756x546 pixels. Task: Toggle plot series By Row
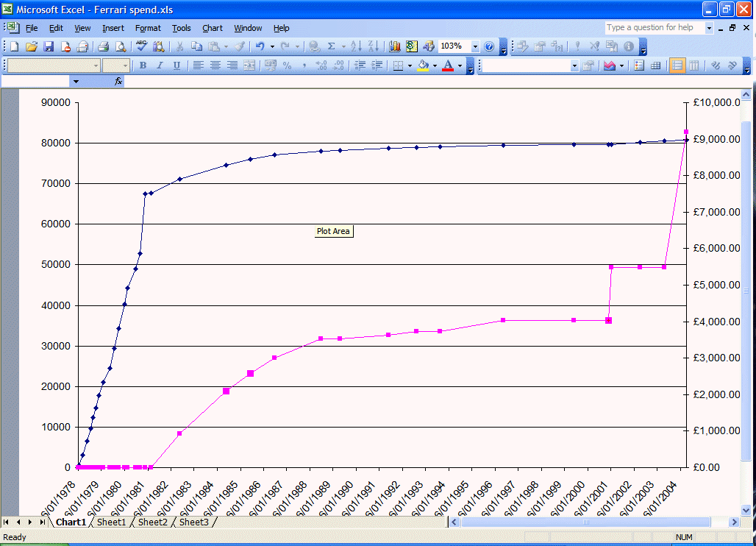[677, 65]
